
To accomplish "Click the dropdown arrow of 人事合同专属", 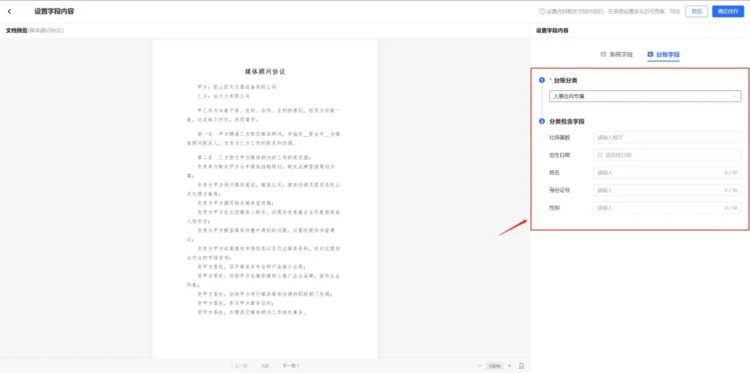I will coord(735,96).
